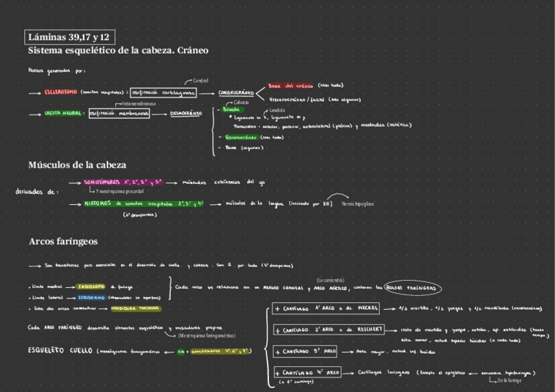Click the "Arcos faríngeos" heading
This screenshot has width=555, height=392.
tap(63, 241)
